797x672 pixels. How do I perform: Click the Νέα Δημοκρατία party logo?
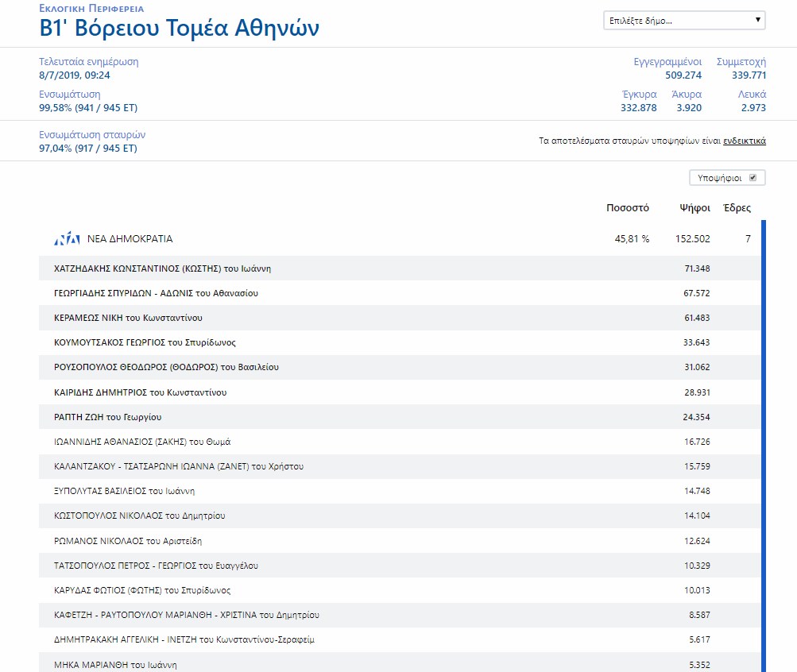[x=67, y=239]
